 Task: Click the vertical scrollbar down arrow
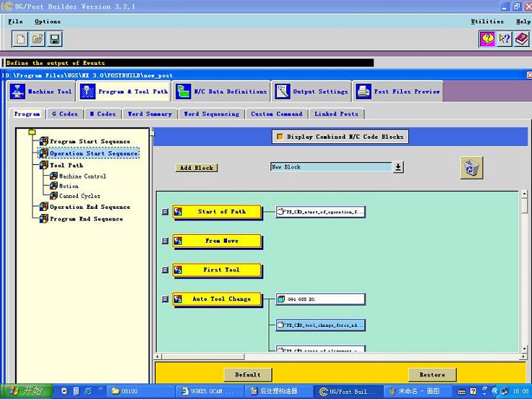click(524, 348)
